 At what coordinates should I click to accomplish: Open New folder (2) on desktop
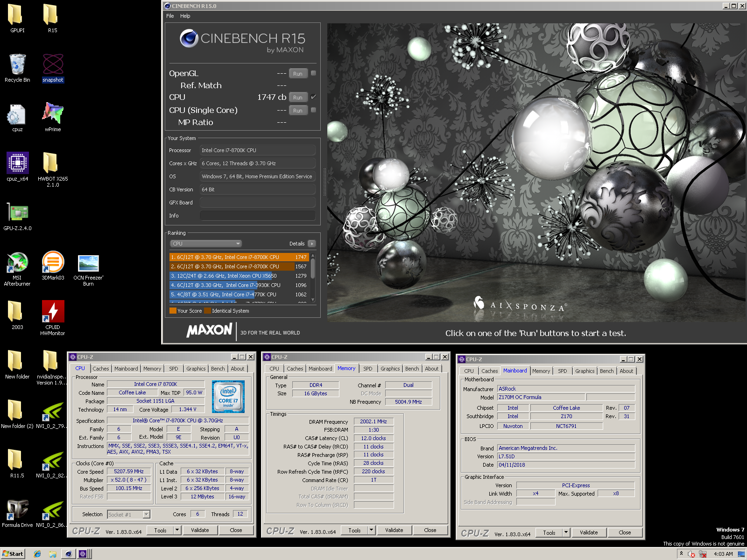(x=17, y=414)
